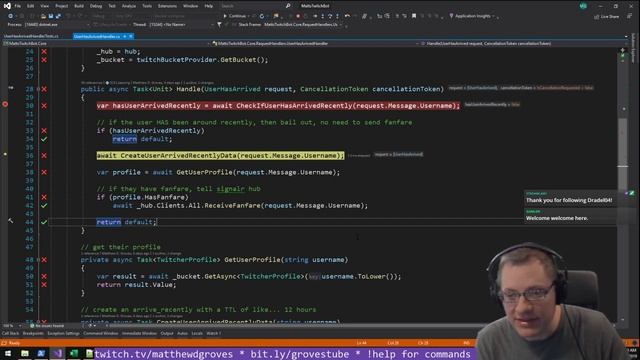Click the user account avatar badge
Screen dimensions: 640x360
pos(583,6)
